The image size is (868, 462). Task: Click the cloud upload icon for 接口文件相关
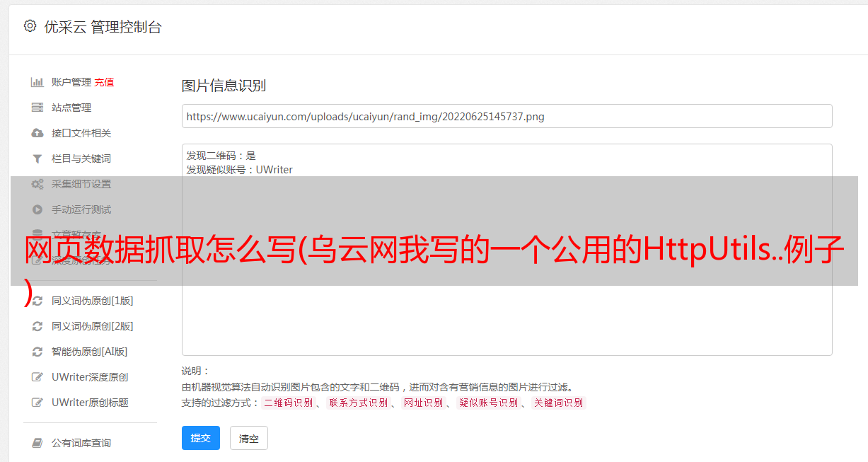(37, 133)
